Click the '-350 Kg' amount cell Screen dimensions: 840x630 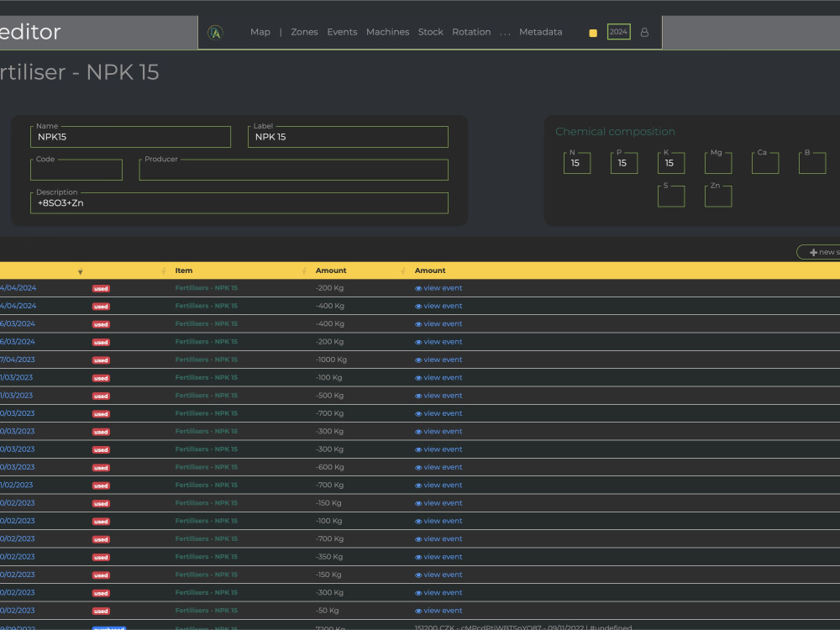329,557
